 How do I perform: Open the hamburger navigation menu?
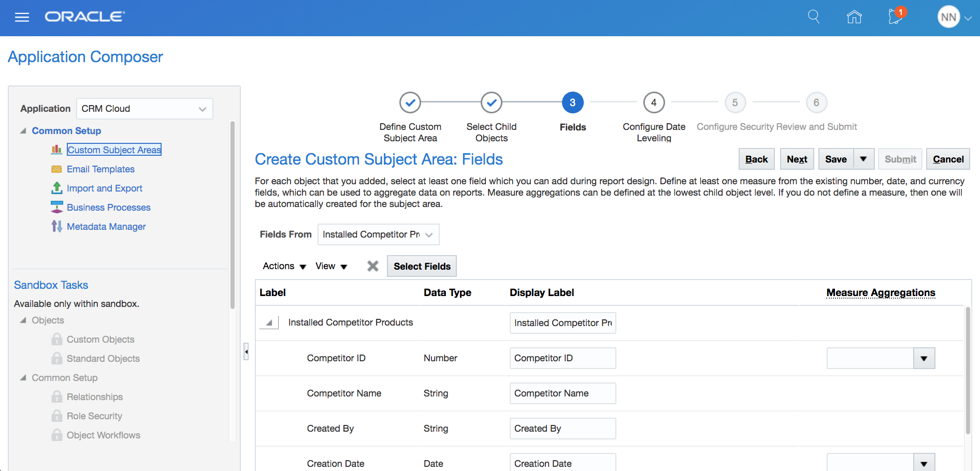click(x=22, y=18)
